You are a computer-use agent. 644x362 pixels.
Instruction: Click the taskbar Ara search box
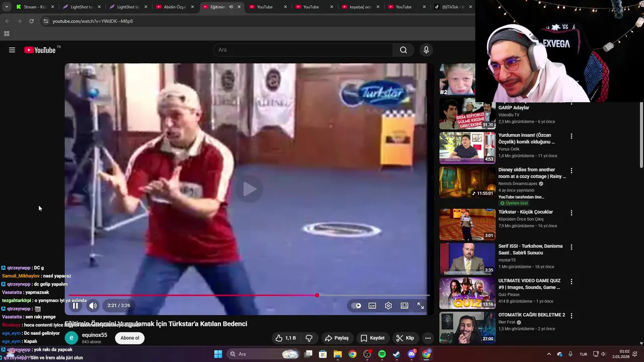pyautogui.click(x=264, y=354)
